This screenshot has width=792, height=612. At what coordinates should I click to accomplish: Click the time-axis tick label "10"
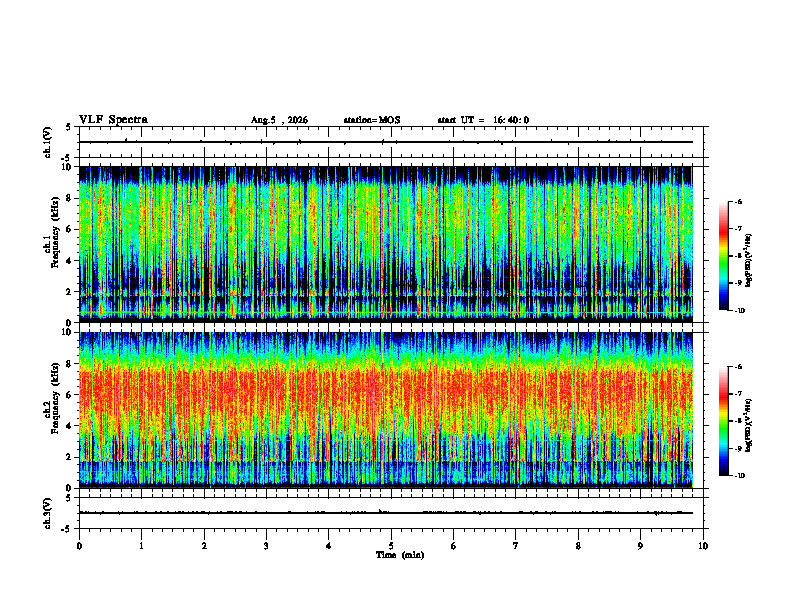click(x=703, y=546)
